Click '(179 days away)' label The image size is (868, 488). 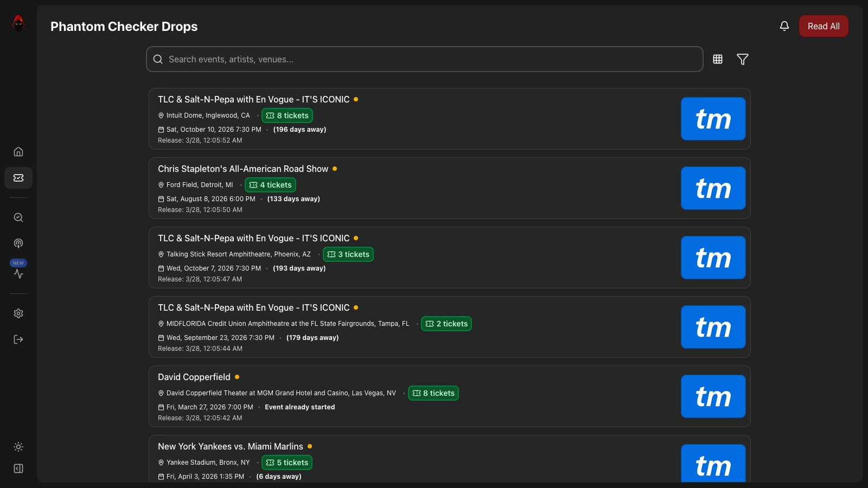click(312, 338)
